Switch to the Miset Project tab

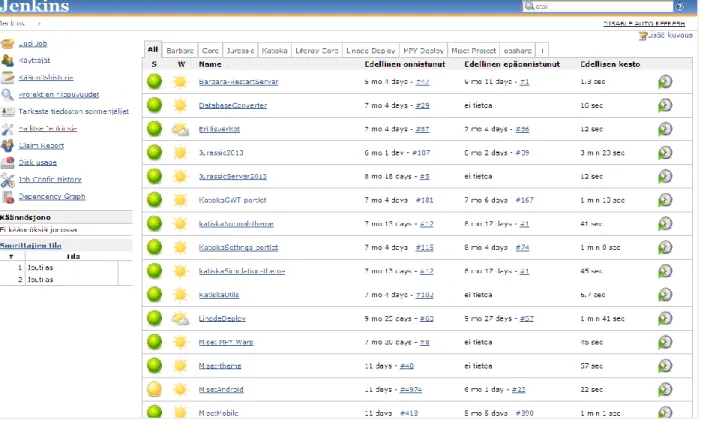(x=473, y=51)
